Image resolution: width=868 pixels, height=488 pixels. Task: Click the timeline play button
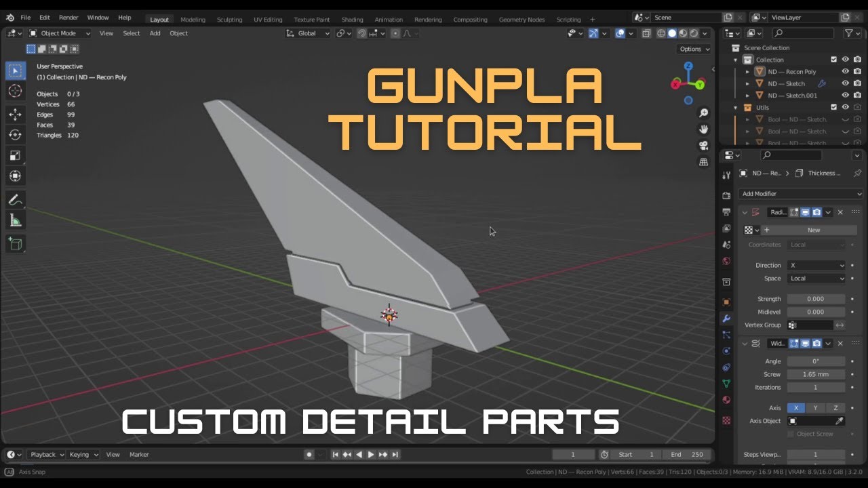(x=371, y=455)
